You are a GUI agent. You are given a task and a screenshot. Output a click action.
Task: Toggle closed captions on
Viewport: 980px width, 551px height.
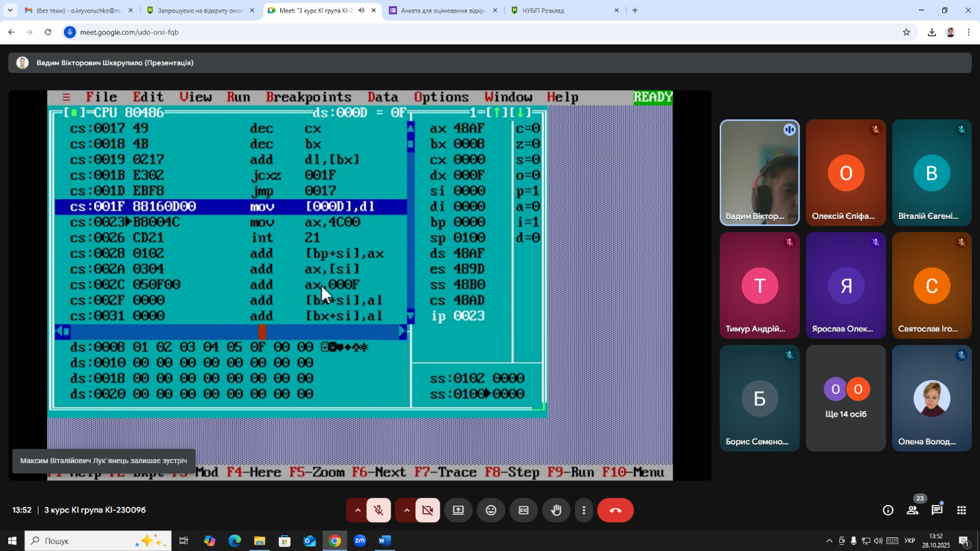tap(523, 510)
